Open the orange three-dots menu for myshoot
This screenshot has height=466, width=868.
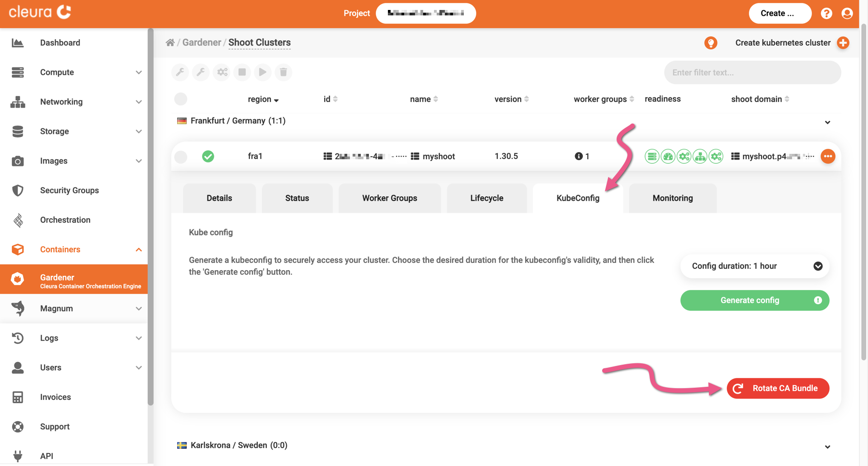828,157
